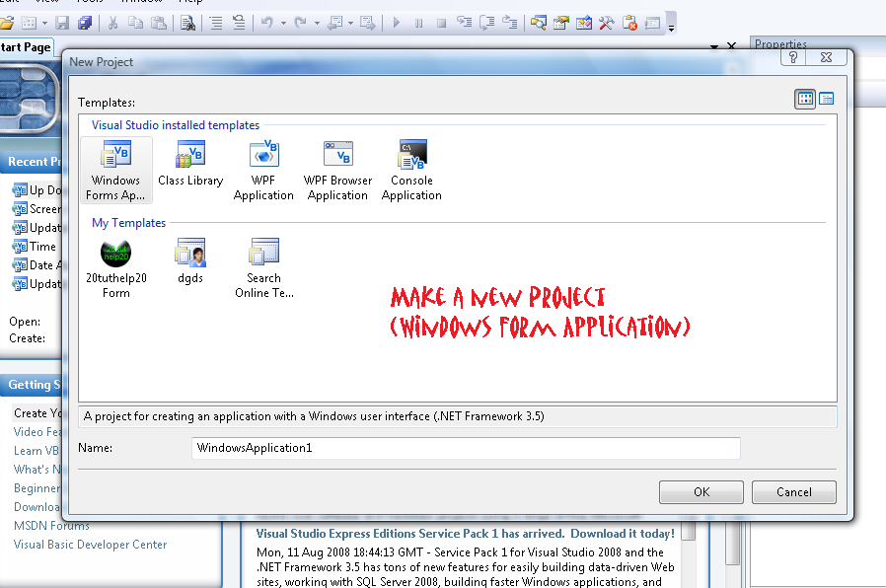Click Uncomment Selected Lines icon
The height and width of the screenshot is (588, 886).
pyautogui.click(x=239, y=23)
